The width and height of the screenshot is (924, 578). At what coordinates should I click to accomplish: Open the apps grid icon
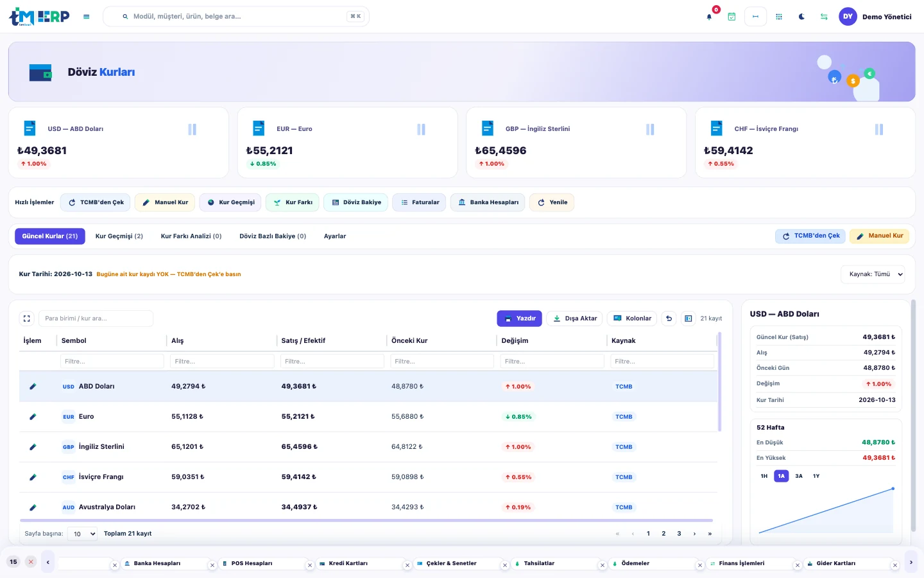(x=779, y=17)
